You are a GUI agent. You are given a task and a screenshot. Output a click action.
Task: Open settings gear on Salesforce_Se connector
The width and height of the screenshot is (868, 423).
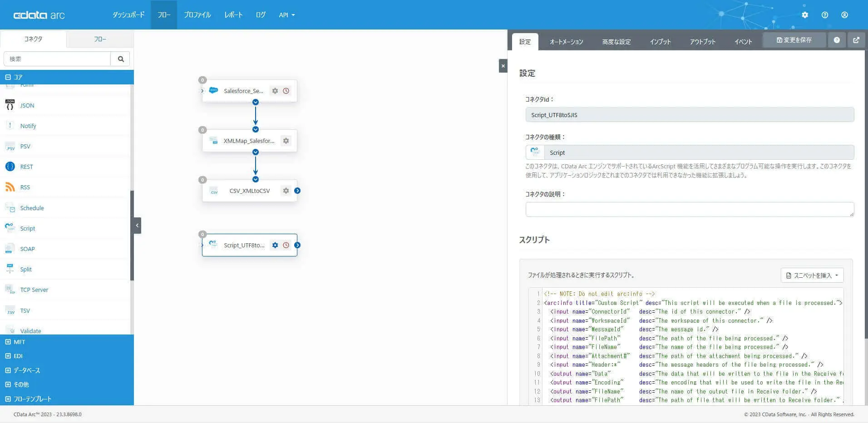(x=275, y=91)
